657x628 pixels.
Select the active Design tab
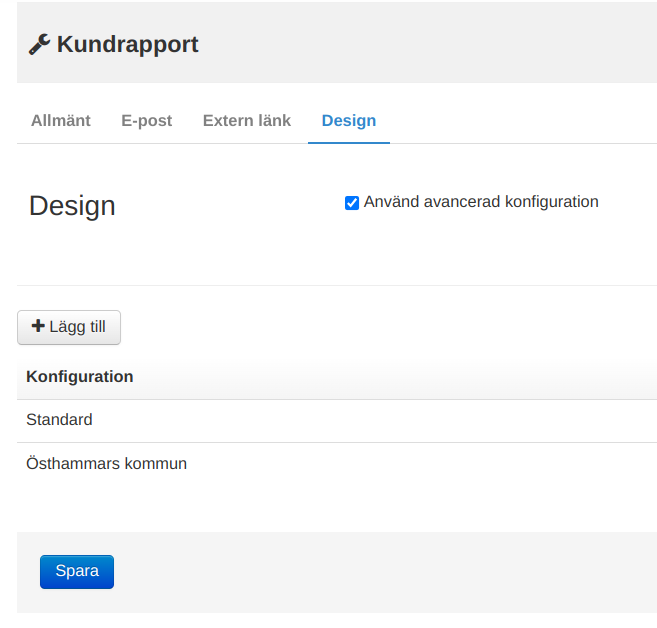pyautogui.click(x=349, y=121)
